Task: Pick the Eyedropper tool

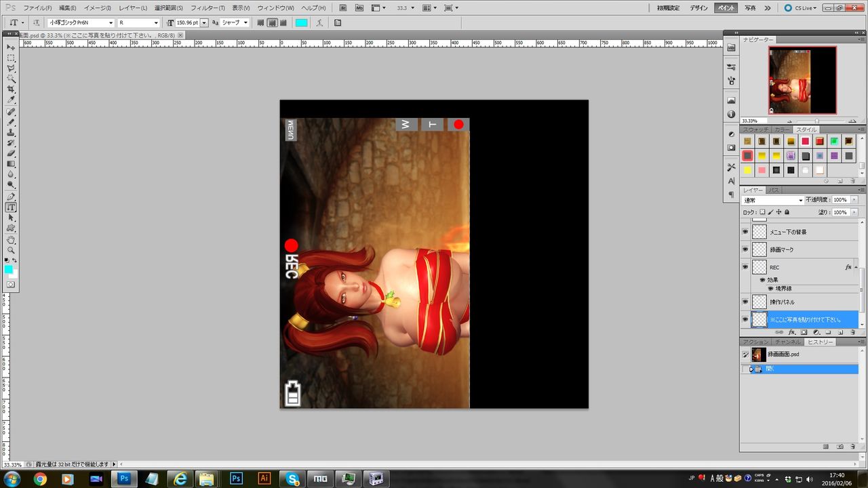Action: pos(11,100)
